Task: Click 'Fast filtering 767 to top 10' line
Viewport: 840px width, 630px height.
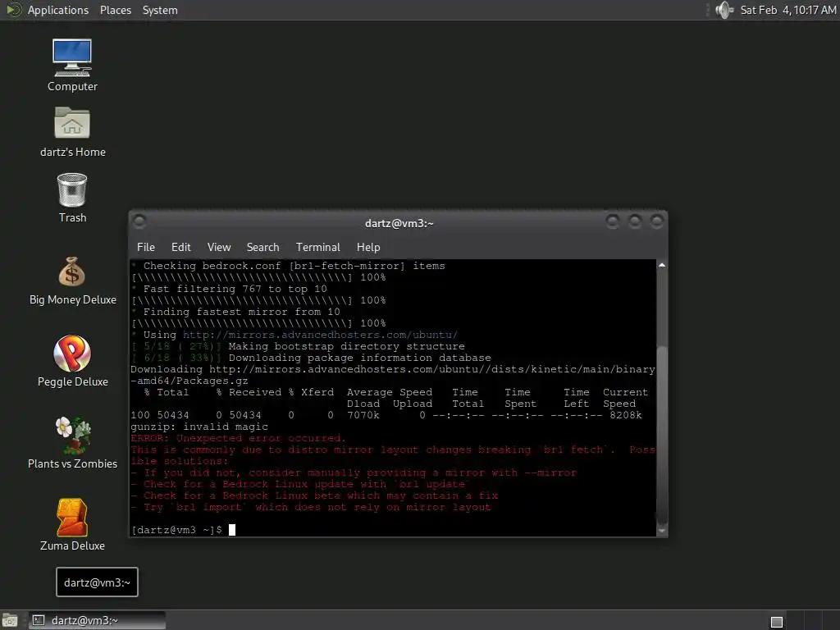Action: tap(235, 289)
